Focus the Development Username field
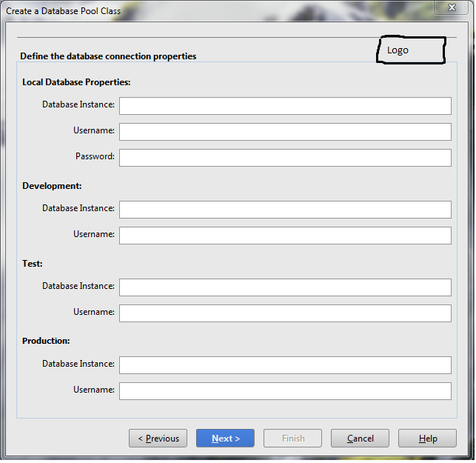Viewport: 476px width, 463px height. (x=285, y=236)
